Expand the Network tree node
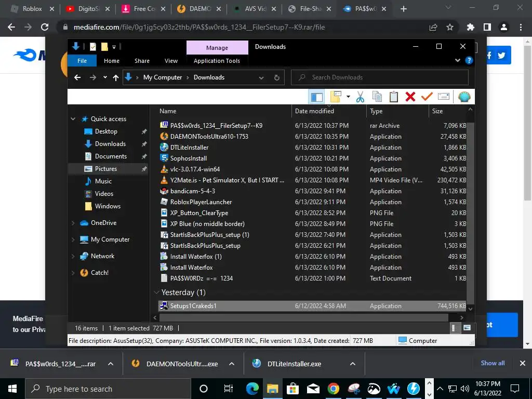This screenshot has height=399, width=532. tap(73, 256)
